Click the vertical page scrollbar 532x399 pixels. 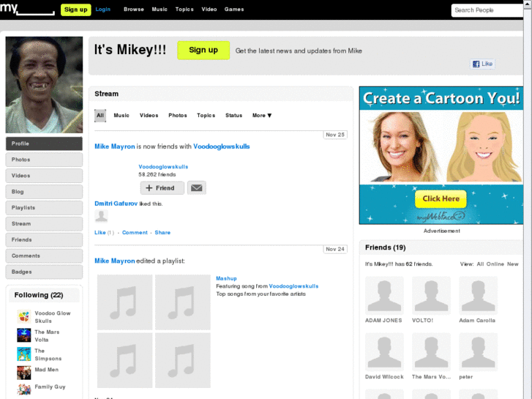528,199
